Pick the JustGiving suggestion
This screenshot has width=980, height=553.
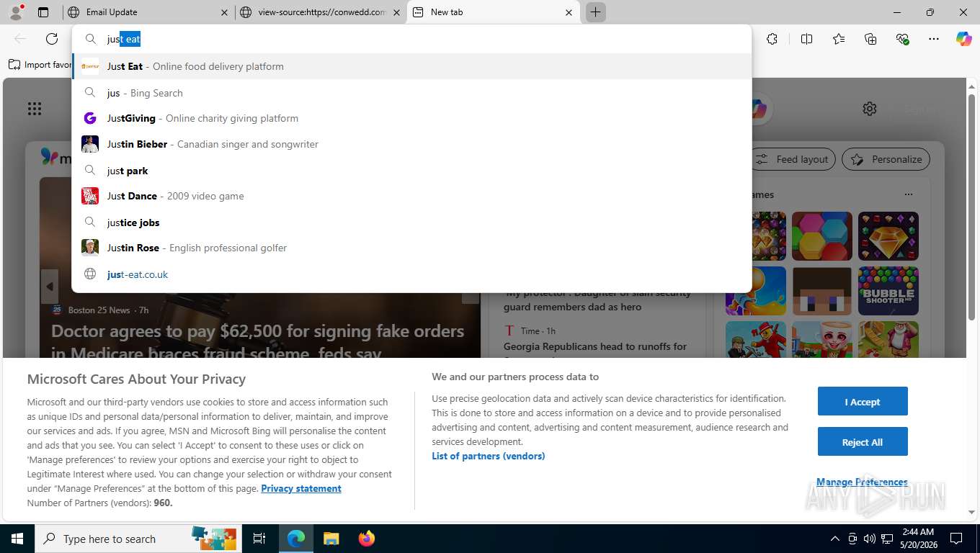click(412, 118)
